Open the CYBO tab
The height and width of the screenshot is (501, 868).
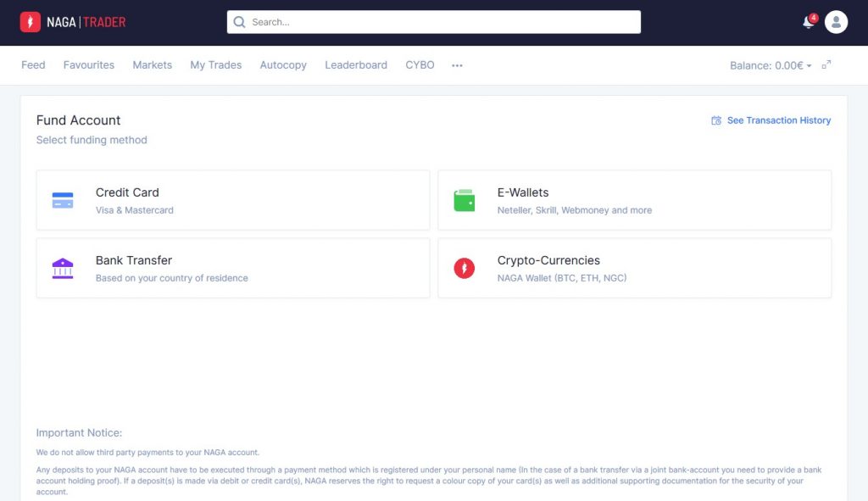click(420, 64)
